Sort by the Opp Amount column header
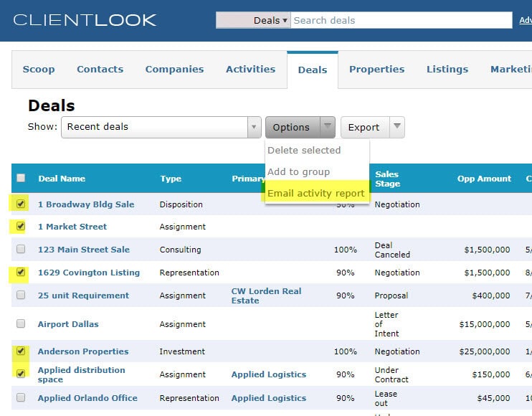The height and width of the screenshot is (416, 532). (484, 179)
